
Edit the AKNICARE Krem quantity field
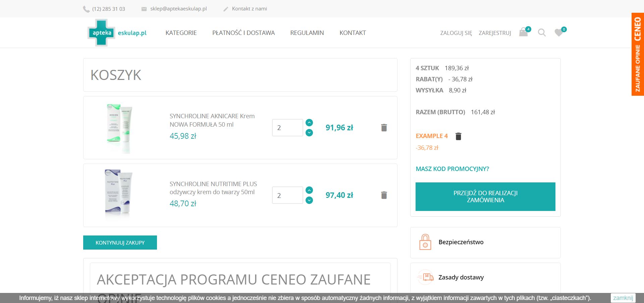(287, 128)
